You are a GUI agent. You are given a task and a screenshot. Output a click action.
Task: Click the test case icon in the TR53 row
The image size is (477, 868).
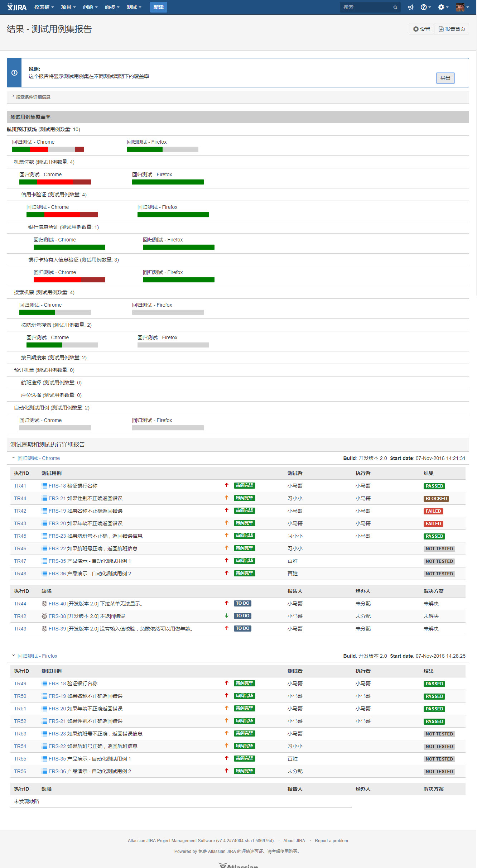(x=44, y=734)
